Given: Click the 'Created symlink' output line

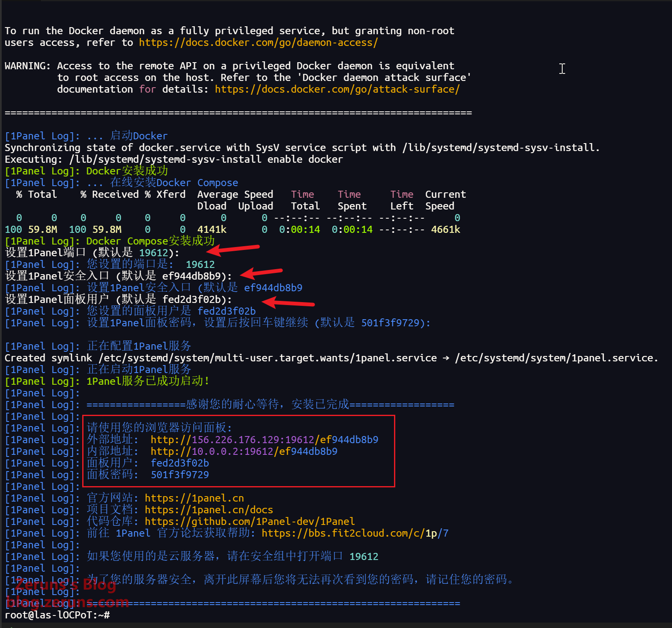Looking at the screenshot, I should [332, 358].
